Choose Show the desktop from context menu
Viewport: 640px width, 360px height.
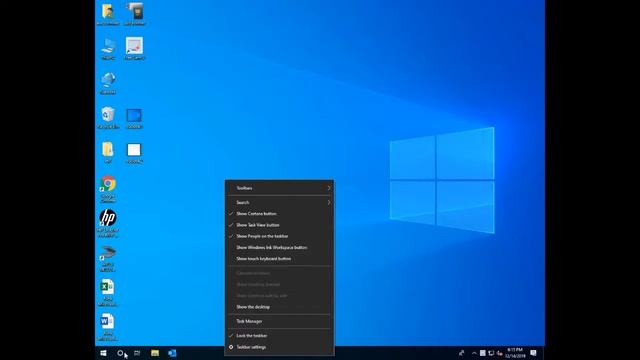tap(279, 307)
